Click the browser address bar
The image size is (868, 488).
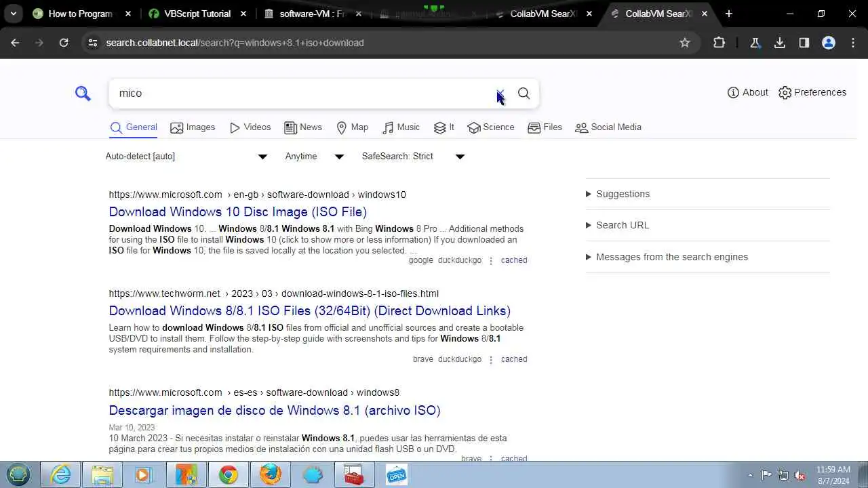[x=387, y=43]
